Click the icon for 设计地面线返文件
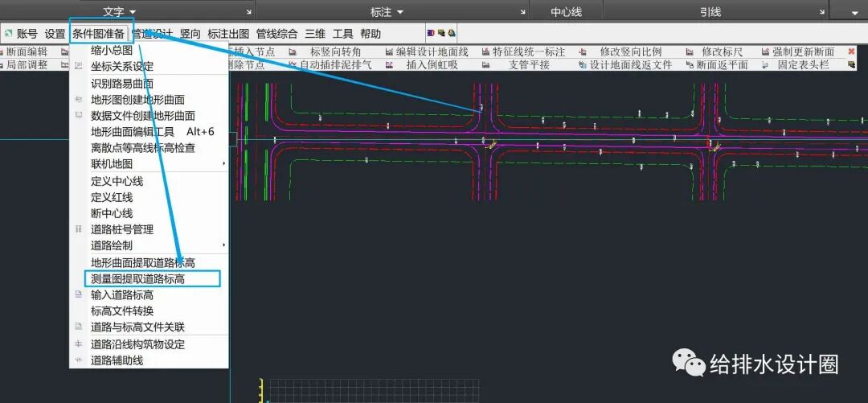 tap(583, 65)
